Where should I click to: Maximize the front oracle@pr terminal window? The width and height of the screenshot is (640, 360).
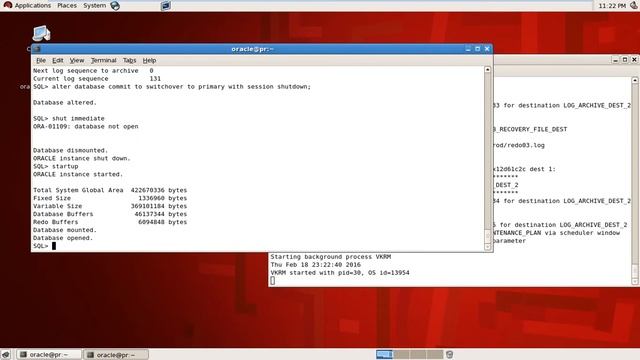(478, 49)
